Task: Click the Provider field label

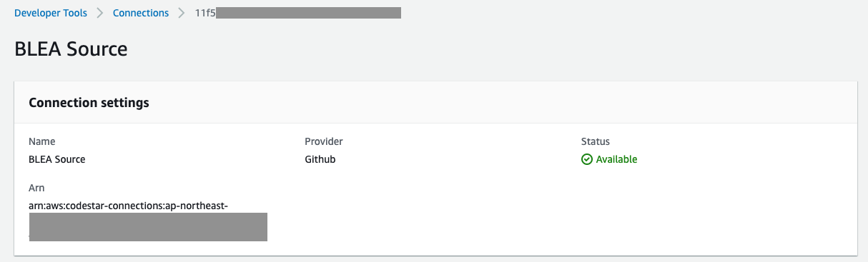Action: (x=324, y=141)
